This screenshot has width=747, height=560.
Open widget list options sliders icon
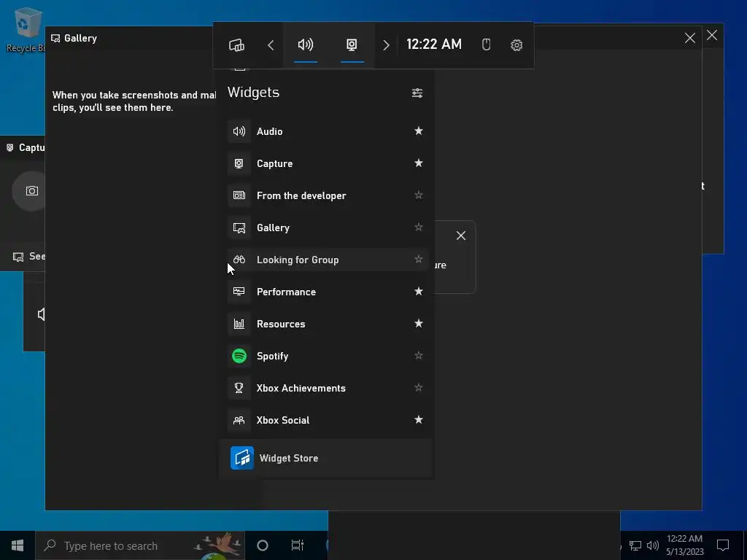417,93
